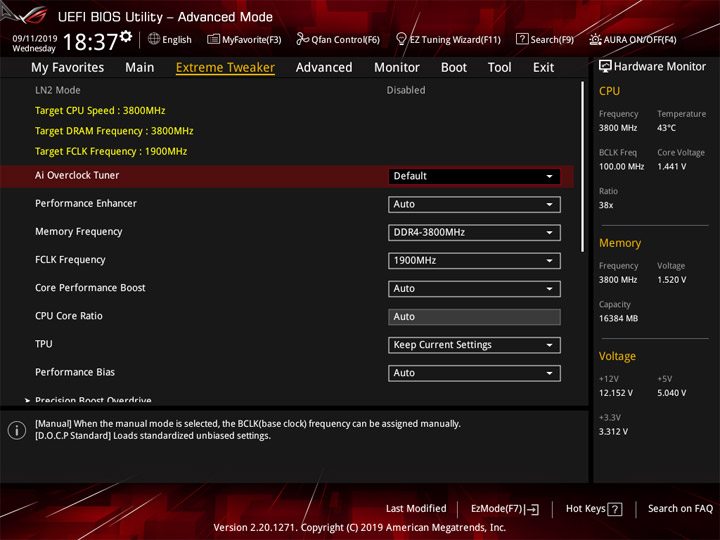Click the Hardware Monitor screen icon
Viewport: 720px width, 540px height.
[605, 66]
